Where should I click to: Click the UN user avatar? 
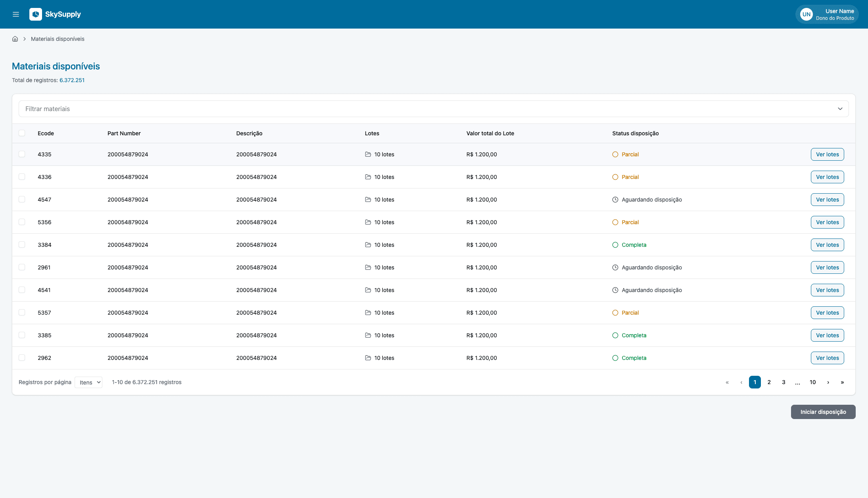click(x=806, y=14)
